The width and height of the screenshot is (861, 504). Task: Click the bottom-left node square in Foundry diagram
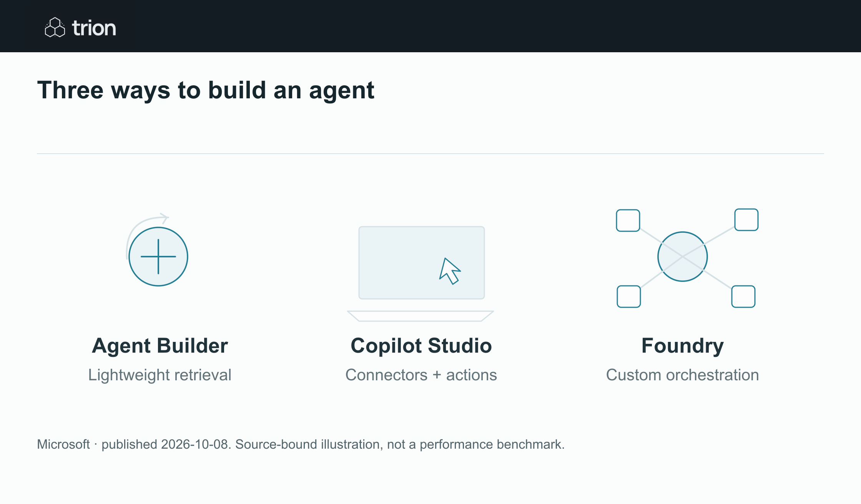click(x=629, y=297)
